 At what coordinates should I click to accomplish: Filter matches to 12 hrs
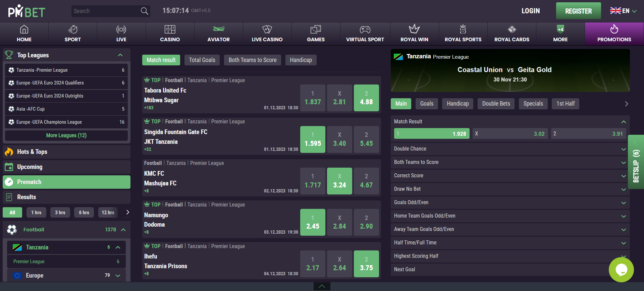[108, 213]
